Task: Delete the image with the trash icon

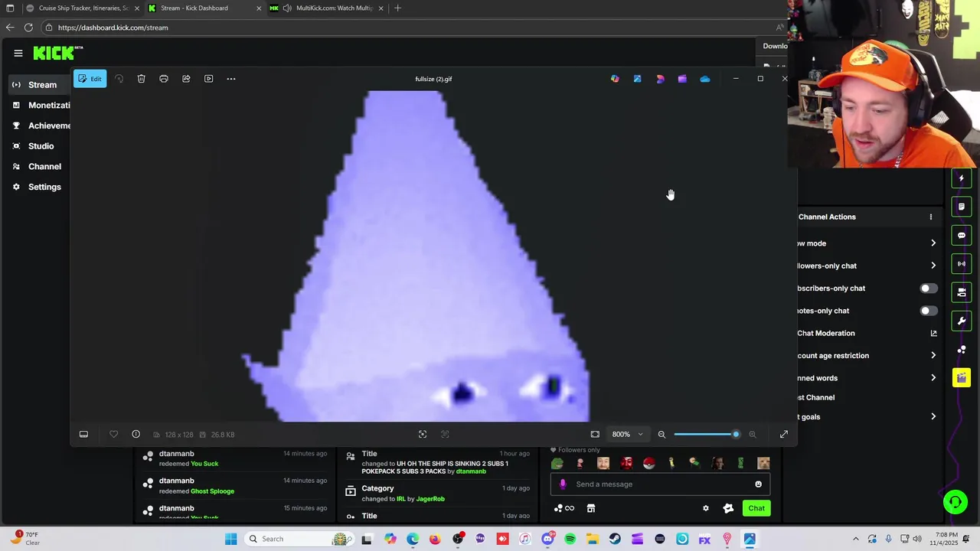Action: click(141, 79)
